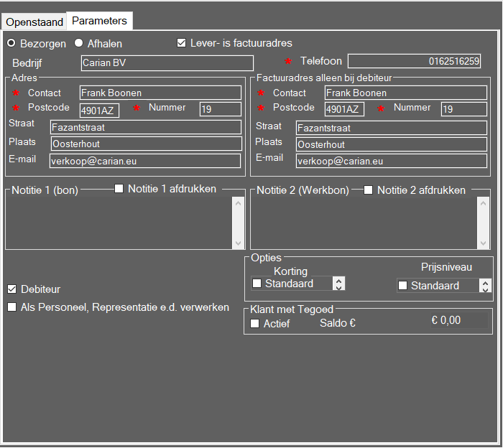The height and width of the screenshot is (448, 503).
Task: Enable Actief under Klant met Tegoed
Action: pyautogui.click(x=255, y=324)
